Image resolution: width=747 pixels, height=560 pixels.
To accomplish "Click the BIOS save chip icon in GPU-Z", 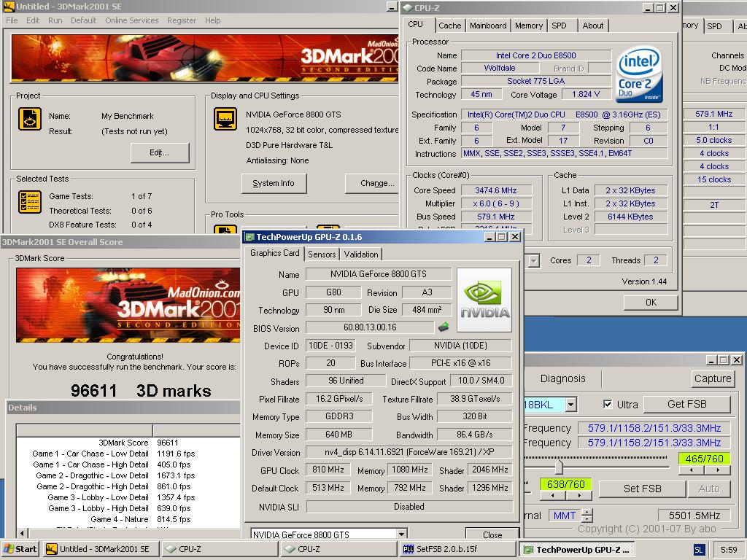I will click(444, 327).
